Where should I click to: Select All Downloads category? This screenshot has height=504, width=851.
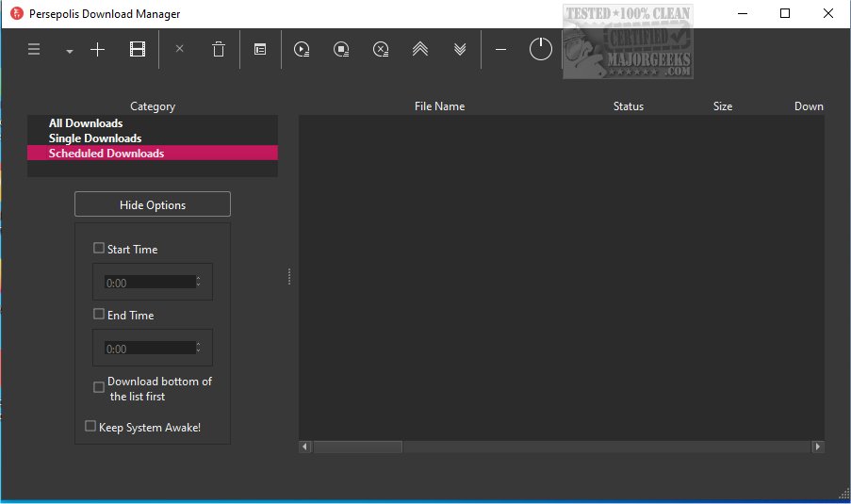pyautogui.click(x=86, y=123)
